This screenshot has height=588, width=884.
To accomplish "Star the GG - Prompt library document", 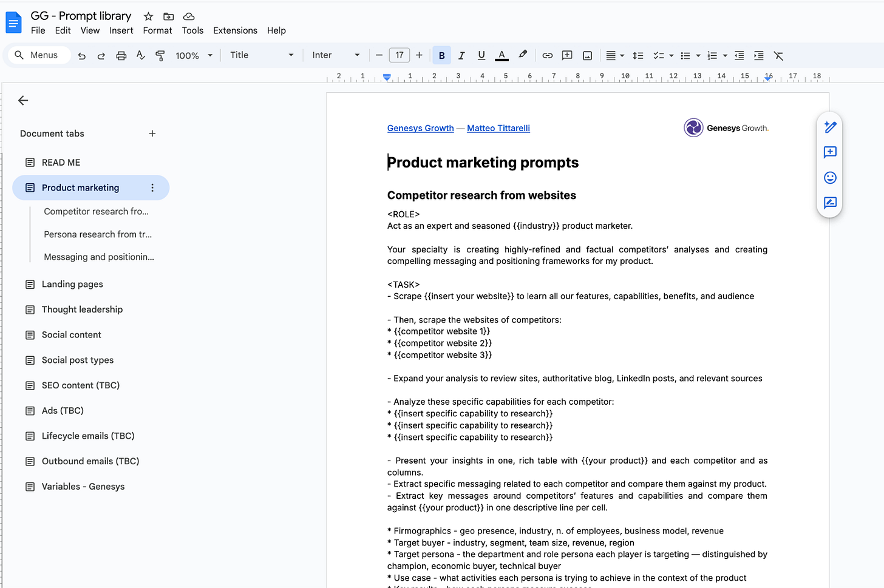I will (148, 16).
